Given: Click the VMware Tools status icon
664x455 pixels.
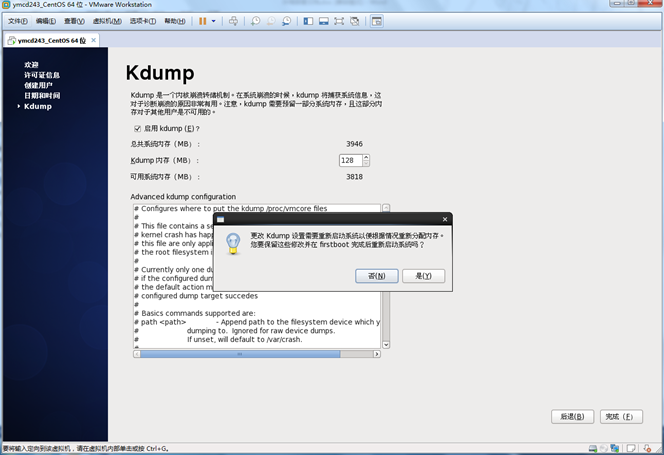Looking at the screenshot, I should coord(647,449).
